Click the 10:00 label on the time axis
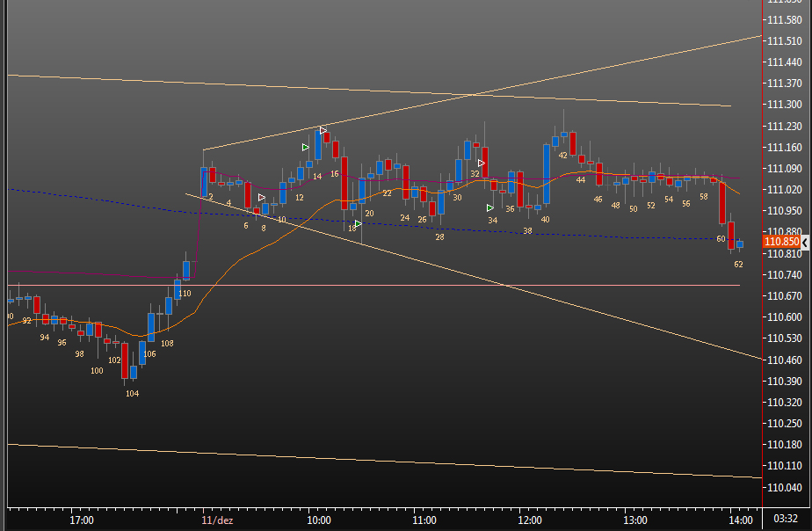 [319, 520]
